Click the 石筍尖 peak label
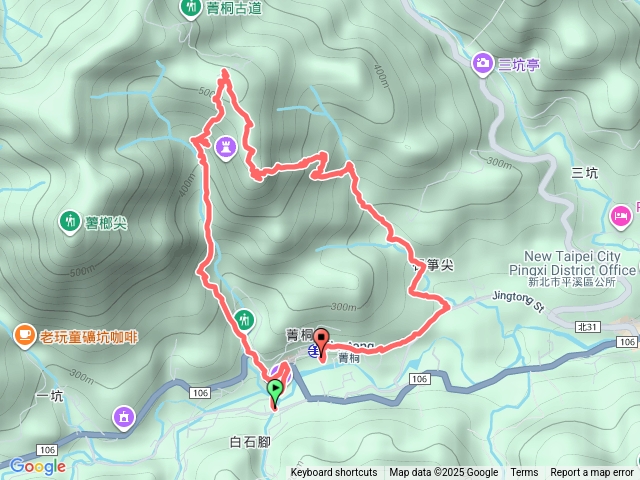640x480 pixels. coord(433,266)
